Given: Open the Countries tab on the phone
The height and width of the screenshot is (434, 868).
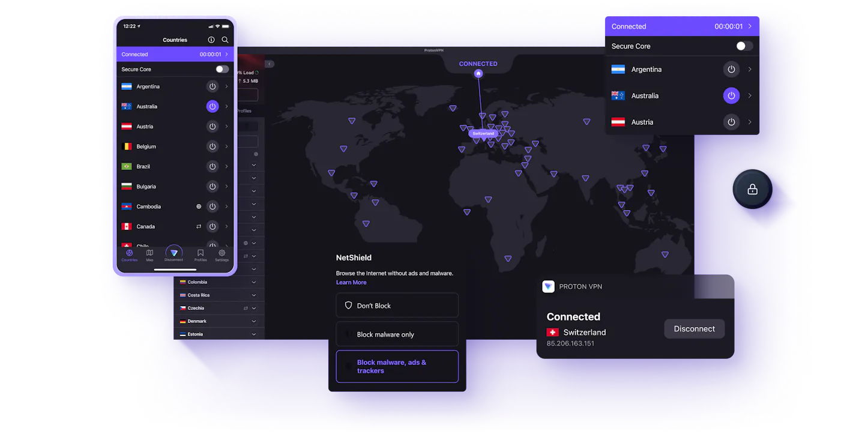Looking at the screenshot, I should tap(130, 256).
